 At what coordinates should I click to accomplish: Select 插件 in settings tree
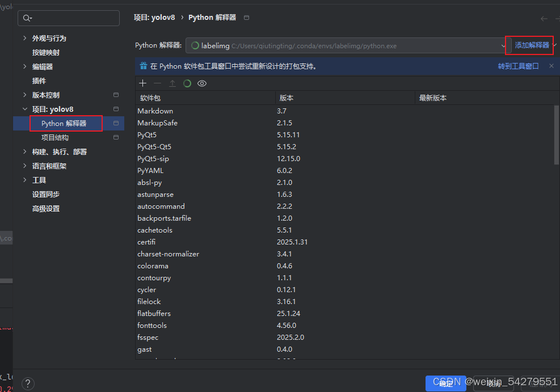pos(39,81)
